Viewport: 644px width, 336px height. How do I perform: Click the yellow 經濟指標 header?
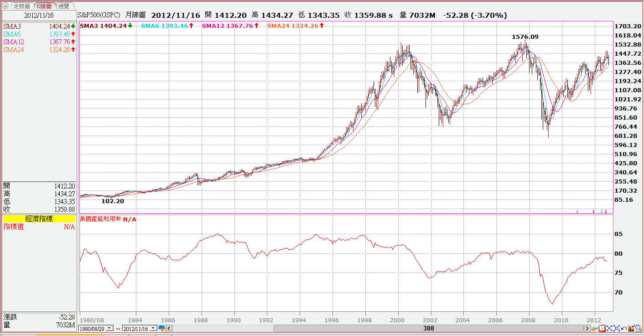click(39, 219)
